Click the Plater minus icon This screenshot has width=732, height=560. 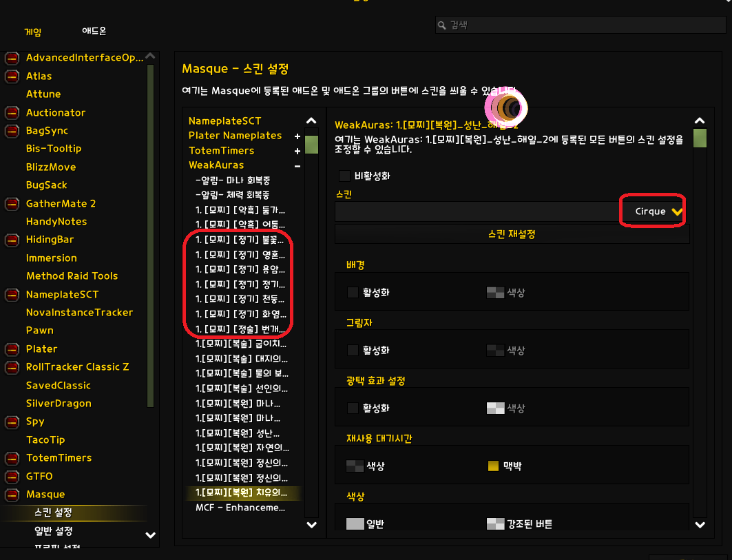[12, 349]
